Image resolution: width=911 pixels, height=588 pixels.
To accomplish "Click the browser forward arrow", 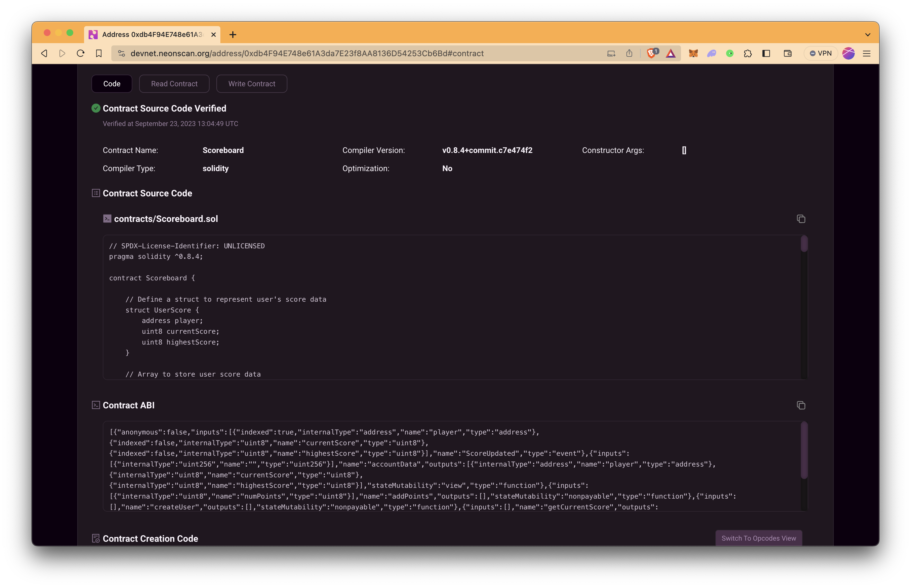I will coord(62,53).
